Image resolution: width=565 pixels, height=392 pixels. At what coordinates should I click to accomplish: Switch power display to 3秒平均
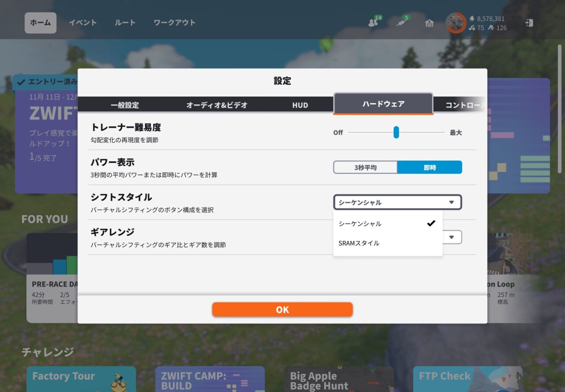[365, 167]
